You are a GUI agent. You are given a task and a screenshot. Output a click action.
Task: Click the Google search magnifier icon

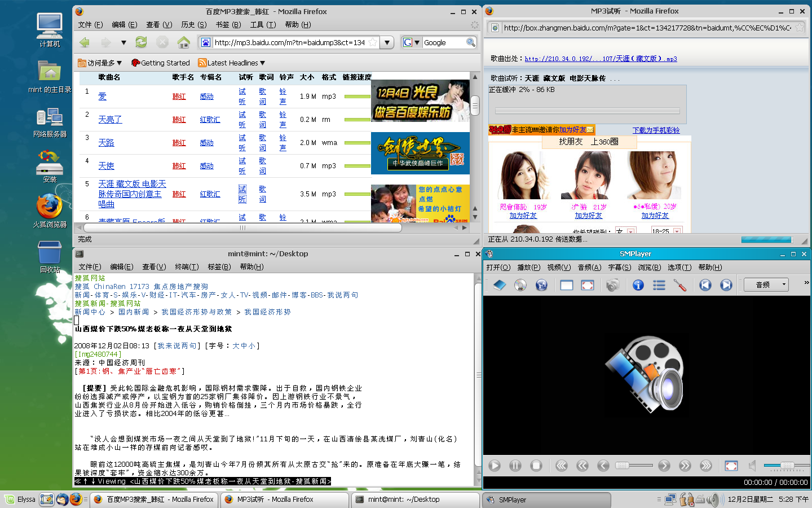coord(471,42)
